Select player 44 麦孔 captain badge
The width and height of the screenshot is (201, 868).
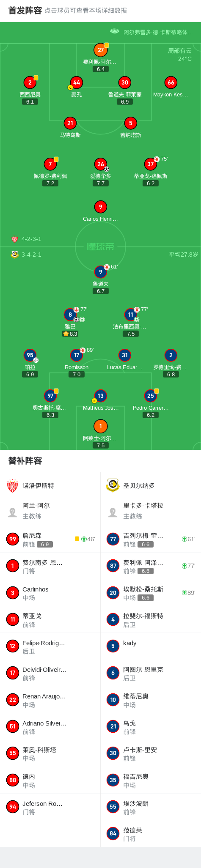(x=70, y=88)
